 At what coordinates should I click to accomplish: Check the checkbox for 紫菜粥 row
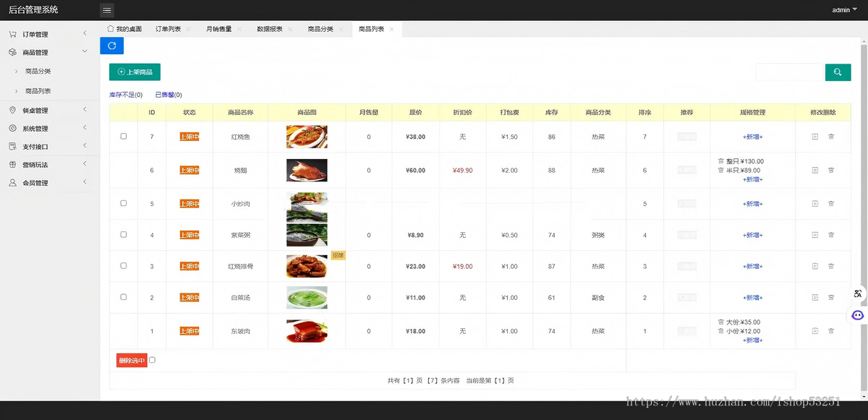click(x=123, y=234)
